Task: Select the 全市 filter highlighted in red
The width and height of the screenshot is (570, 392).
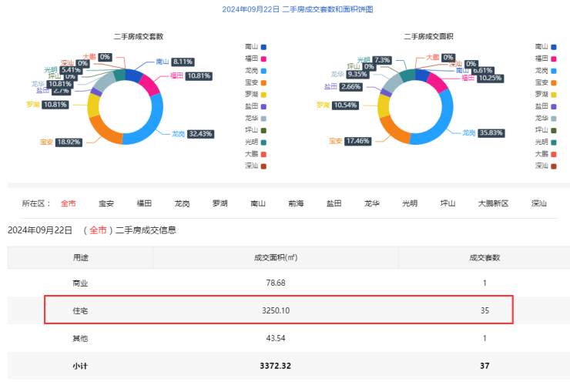Action: tap(69, 203)
